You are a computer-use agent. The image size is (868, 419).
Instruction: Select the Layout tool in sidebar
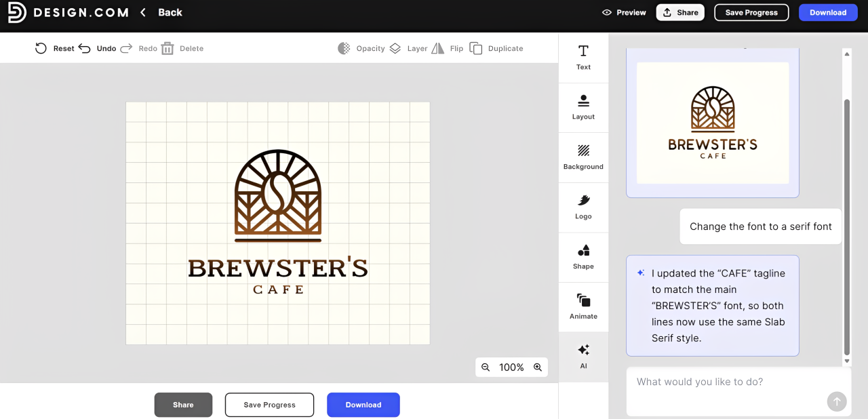click(x=583, y=107)
